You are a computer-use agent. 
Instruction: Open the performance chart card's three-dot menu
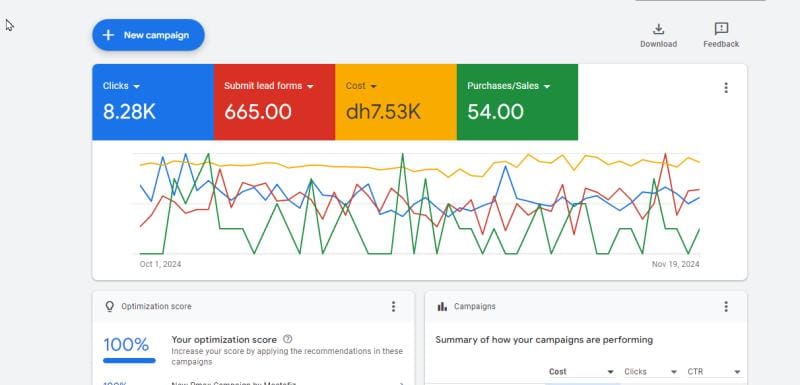[726, 88]
